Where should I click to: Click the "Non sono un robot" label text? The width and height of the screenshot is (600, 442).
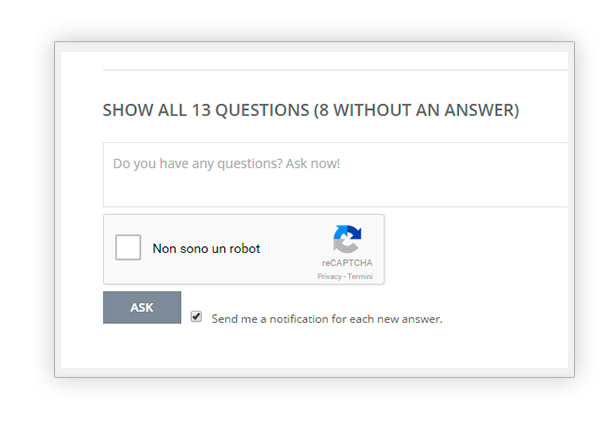point(206,249)
